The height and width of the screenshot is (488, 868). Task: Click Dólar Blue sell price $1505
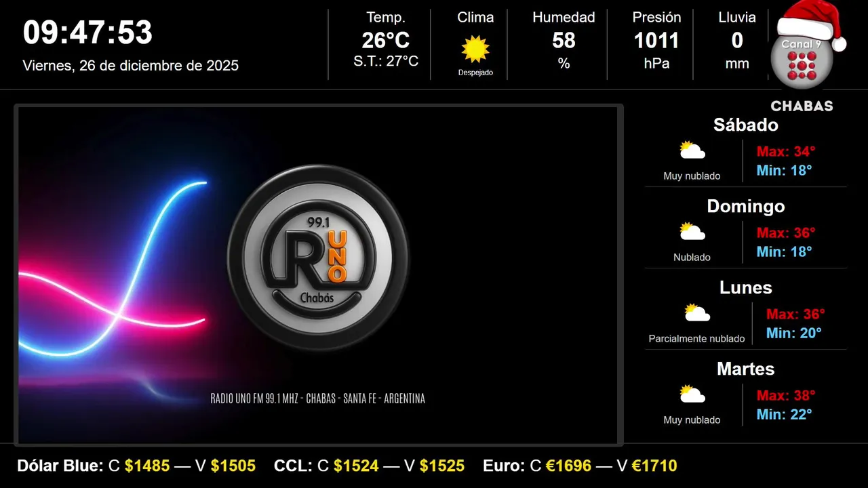(233, 466)
